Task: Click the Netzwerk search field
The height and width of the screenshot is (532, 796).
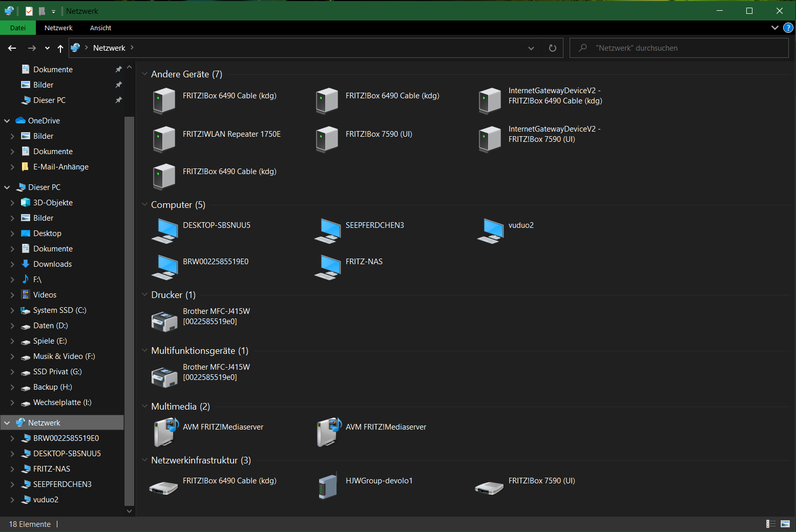Action: coord(679,48)
